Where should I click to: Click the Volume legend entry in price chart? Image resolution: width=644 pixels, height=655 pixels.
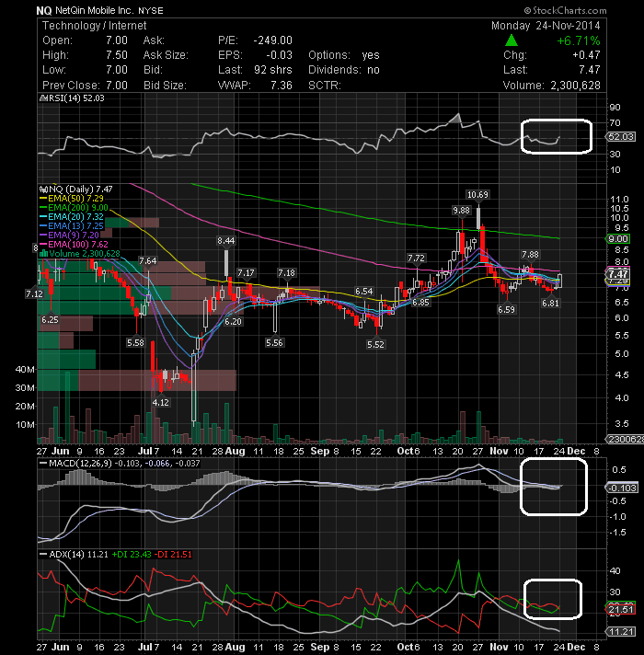80,254
